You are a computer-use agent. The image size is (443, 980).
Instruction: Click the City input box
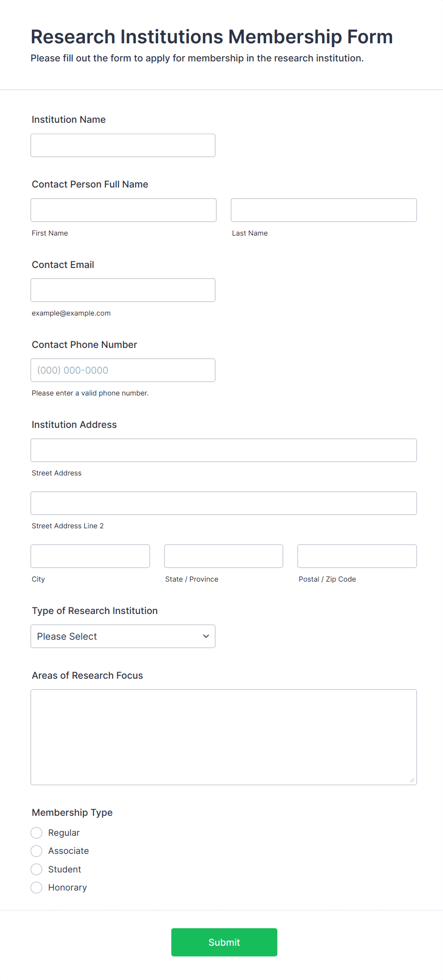tap(90, 556)
